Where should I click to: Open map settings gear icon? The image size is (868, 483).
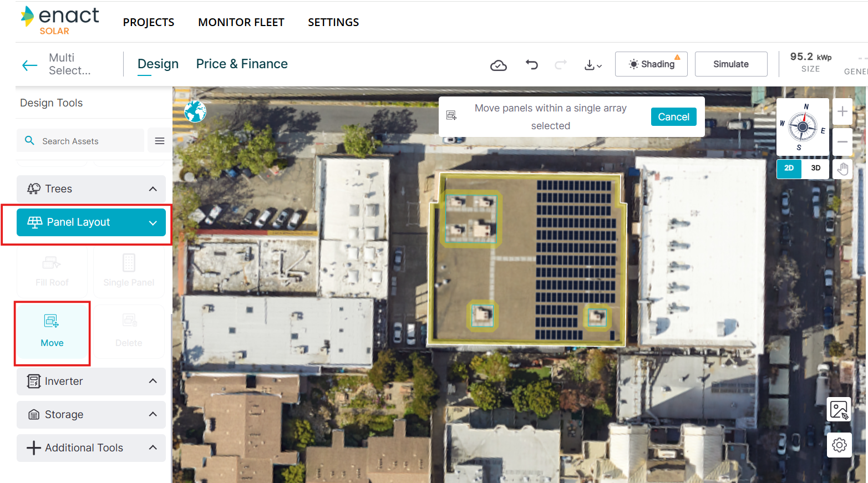(839, 445)
